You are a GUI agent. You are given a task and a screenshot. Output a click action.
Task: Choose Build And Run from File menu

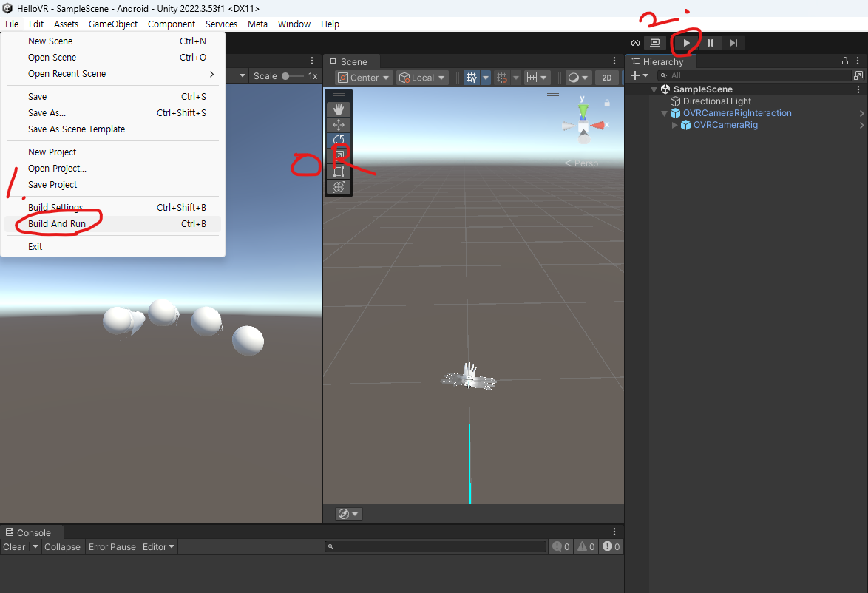point(113,224)
